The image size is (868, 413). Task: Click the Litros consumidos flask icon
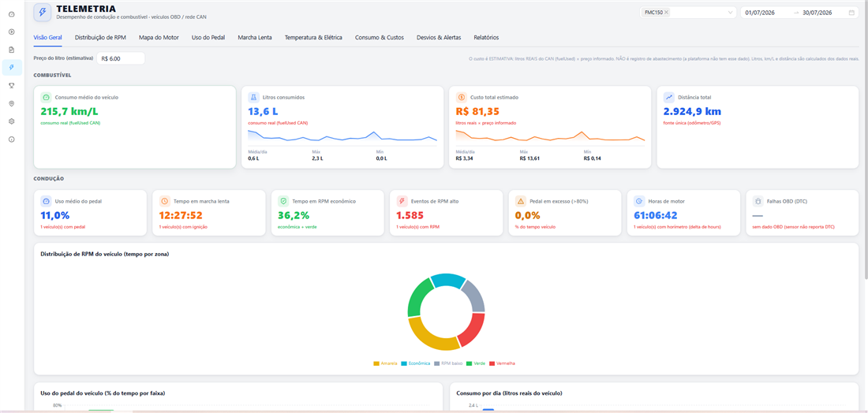click(x=254, y=97)
